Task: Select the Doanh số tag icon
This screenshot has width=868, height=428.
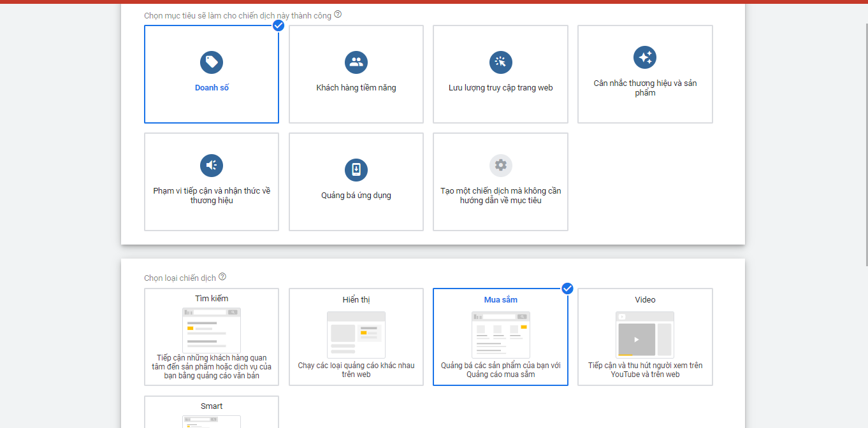Action: pyautogui.click(x=211, y=62)
